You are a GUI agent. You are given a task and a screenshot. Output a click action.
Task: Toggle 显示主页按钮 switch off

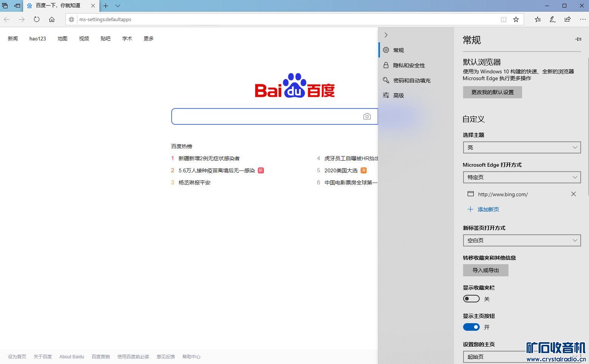pos(471,327)
